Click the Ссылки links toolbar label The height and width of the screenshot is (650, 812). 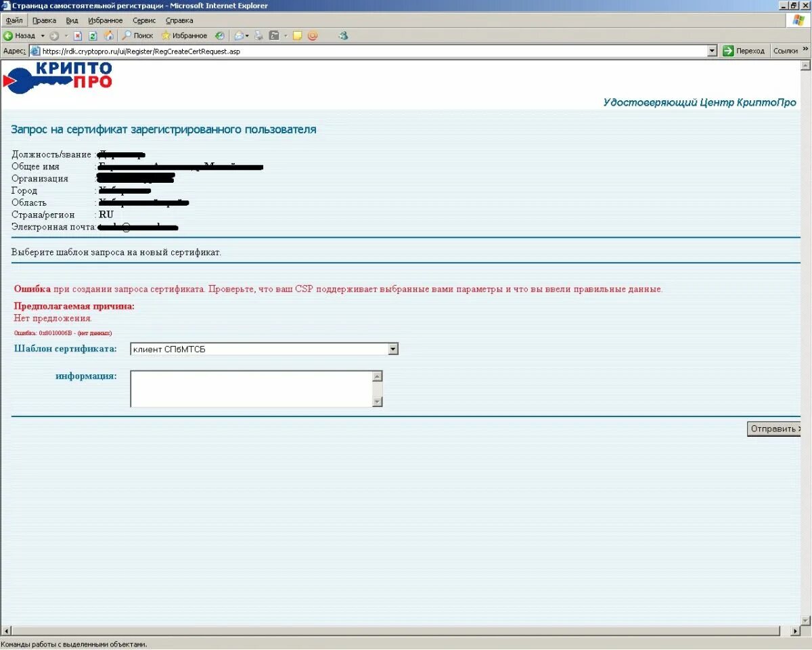785,51
